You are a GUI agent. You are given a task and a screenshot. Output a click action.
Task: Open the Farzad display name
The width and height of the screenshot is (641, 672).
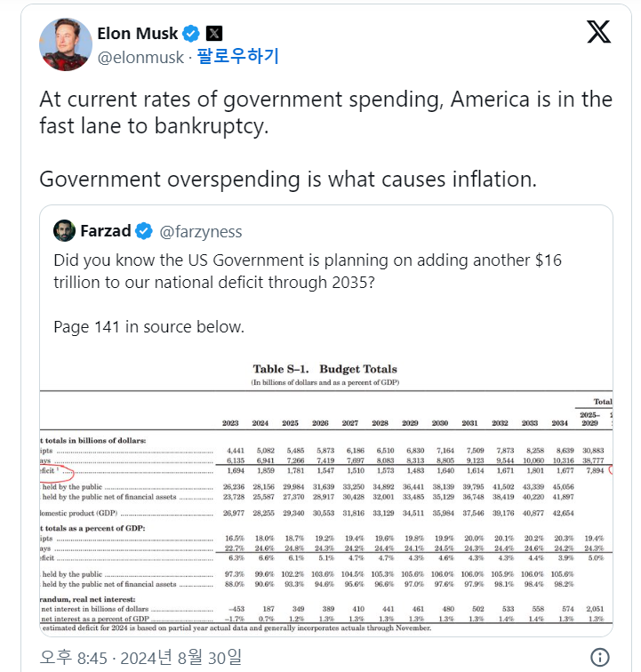pyautogui.click(x=105, y=231)
